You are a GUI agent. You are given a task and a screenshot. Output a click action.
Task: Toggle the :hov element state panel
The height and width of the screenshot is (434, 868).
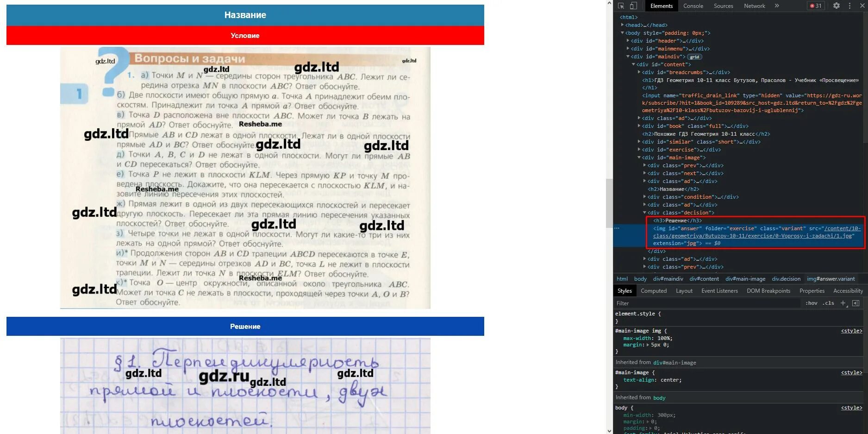point(811,303)
